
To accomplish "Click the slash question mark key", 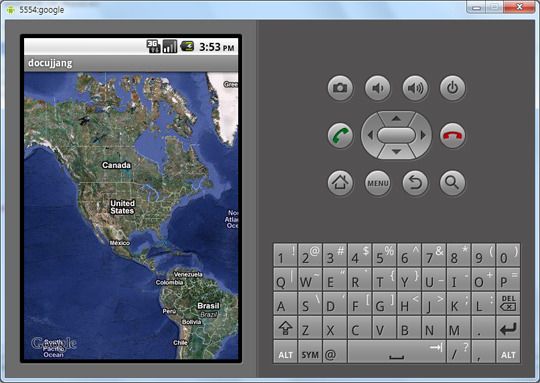I will pos(458,352).
